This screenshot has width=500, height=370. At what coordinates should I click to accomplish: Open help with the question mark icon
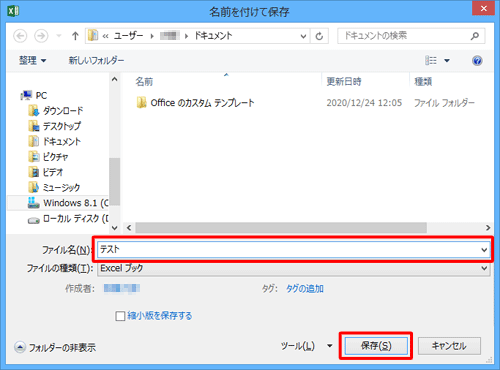point(477,61)
